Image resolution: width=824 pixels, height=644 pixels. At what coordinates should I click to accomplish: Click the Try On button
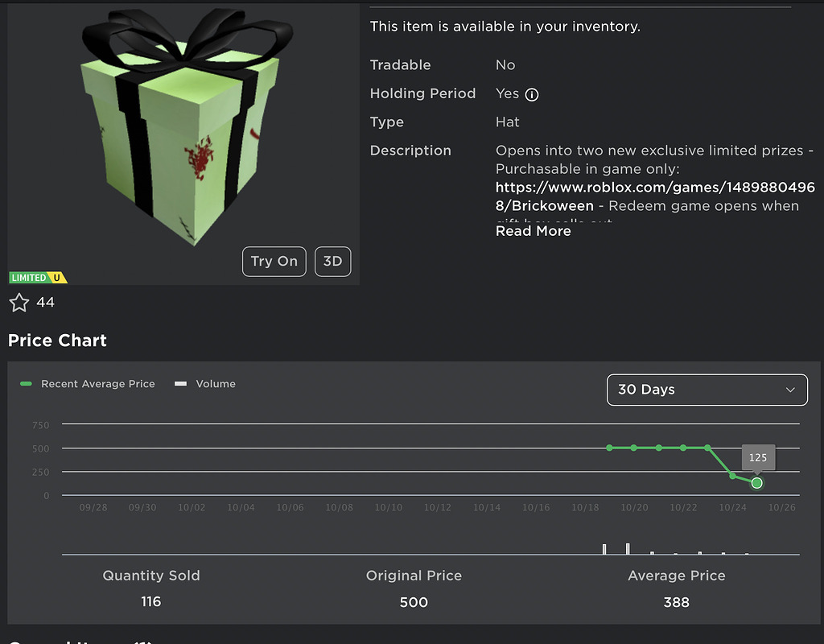(x=274, y=262)
